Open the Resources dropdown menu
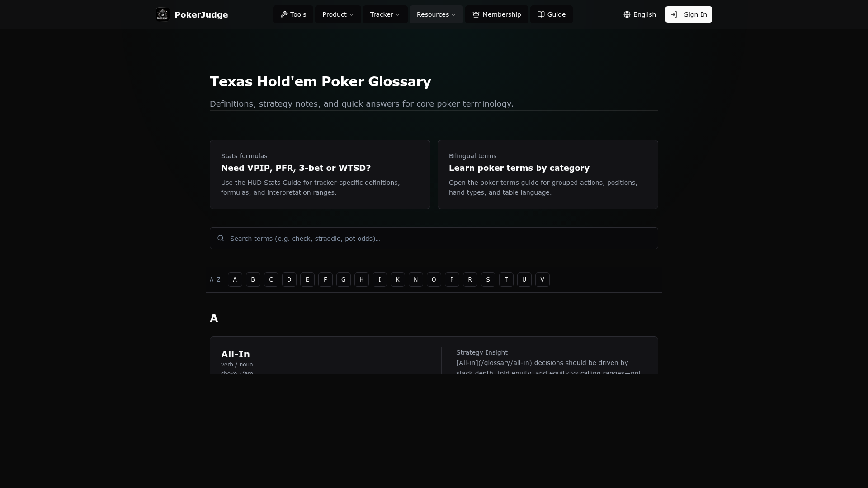 pos(436,14)
